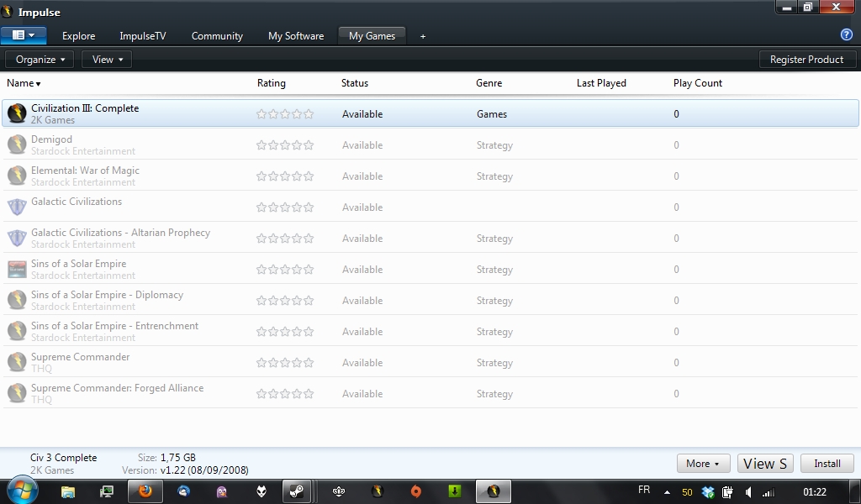Show hidden system tray icons
Screen dimensions: 861x504
click(x=667, y=492)
